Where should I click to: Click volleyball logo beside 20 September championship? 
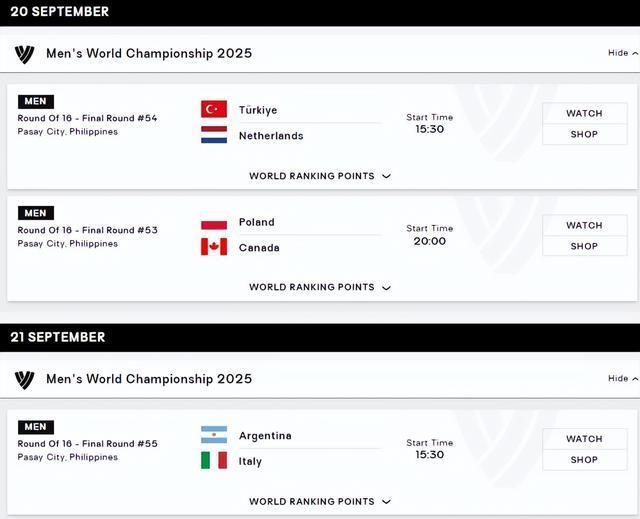click(x=25, y=53)
